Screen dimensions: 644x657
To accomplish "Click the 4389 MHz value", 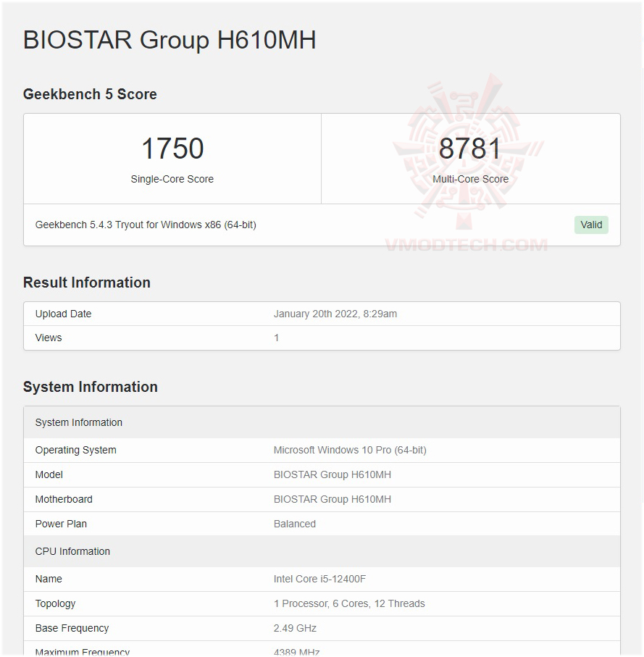I will [297, 652].
